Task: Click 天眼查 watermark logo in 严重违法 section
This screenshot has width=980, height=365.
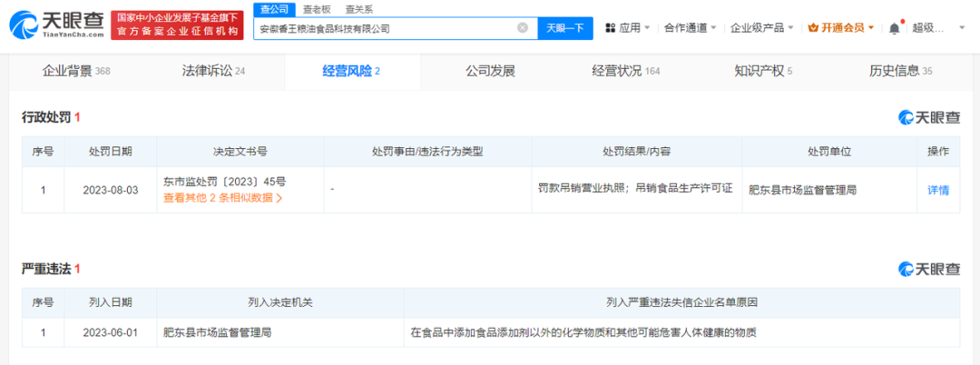Action: pyautogui.click(x=929, y=269)
